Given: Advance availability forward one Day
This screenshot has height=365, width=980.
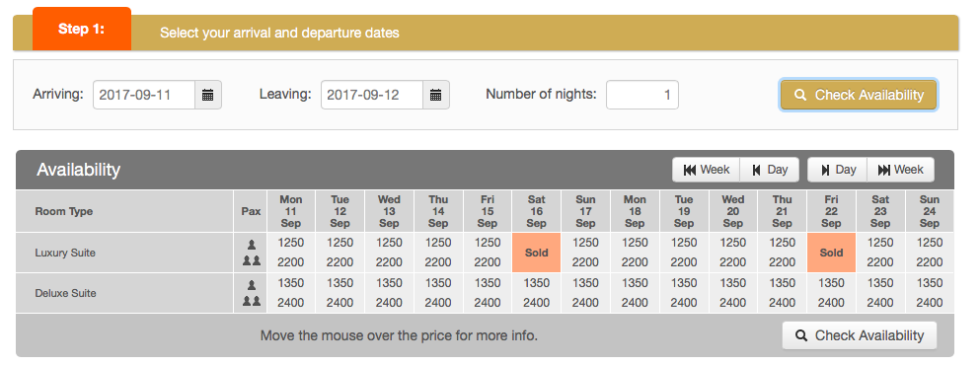Looking at the screenshot, I should click(838, 170).
